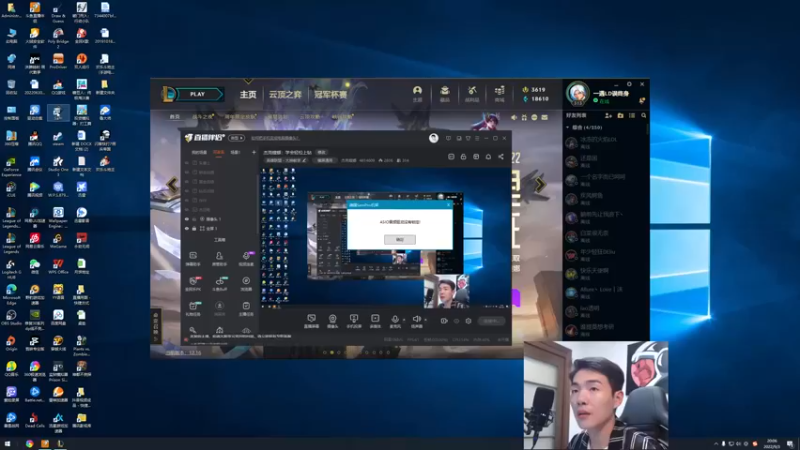Select the WPS Office desktop shortcut
The height and width of the screenshot is (450, 800).
tap(58, 266)
